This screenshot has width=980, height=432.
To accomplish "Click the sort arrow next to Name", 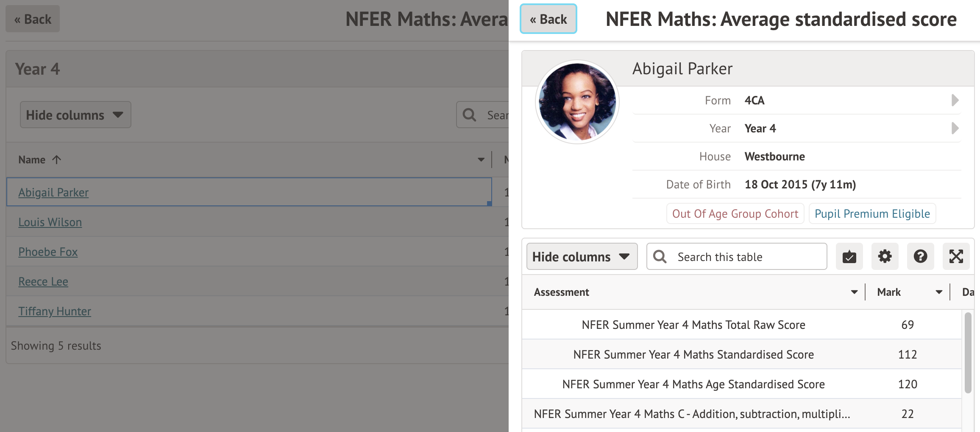I will click(x=57, y=160).
